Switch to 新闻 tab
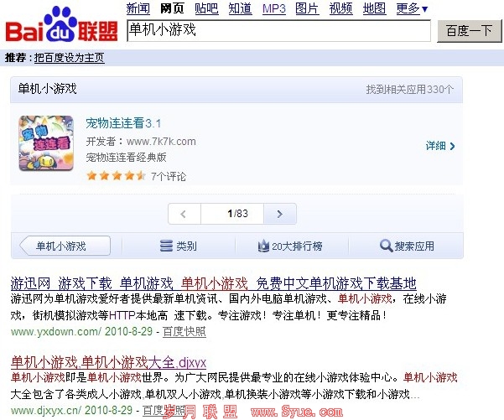This screenshot has height=420, width=504. [138, 8]
